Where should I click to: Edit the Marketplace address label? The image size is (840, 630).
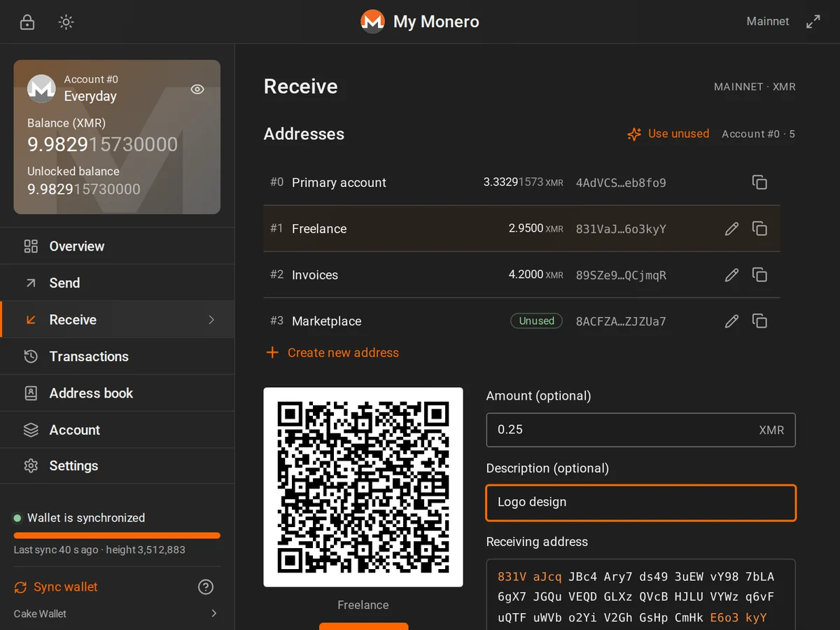click(x=731, y=321)
